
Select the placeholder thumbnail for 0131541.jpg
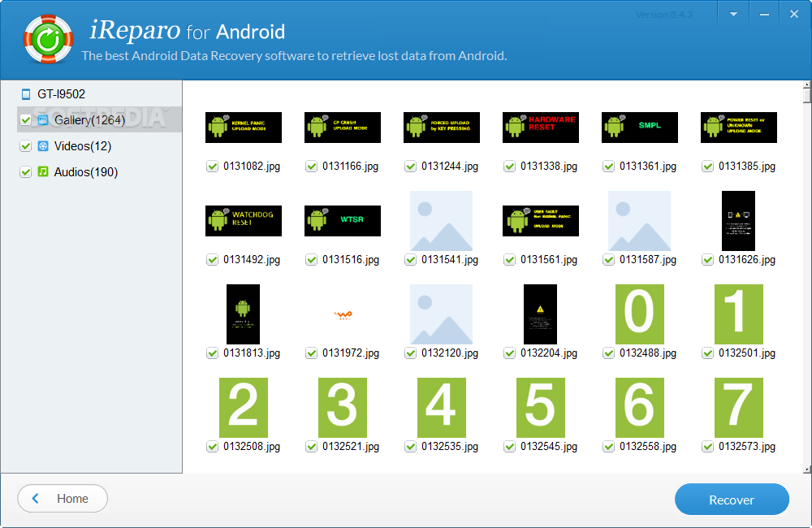(x=441, y=221)
